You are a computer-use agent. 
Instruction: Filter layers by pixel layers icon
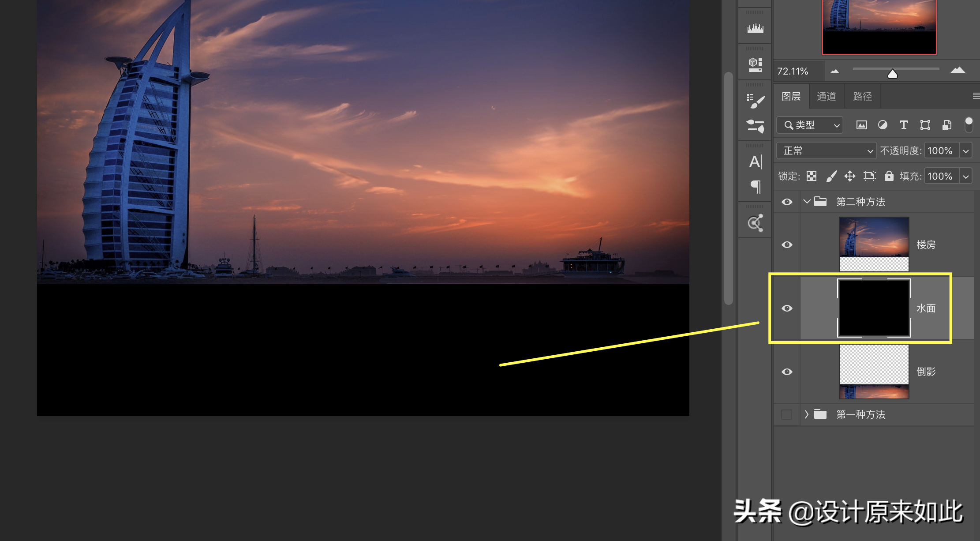861,125
